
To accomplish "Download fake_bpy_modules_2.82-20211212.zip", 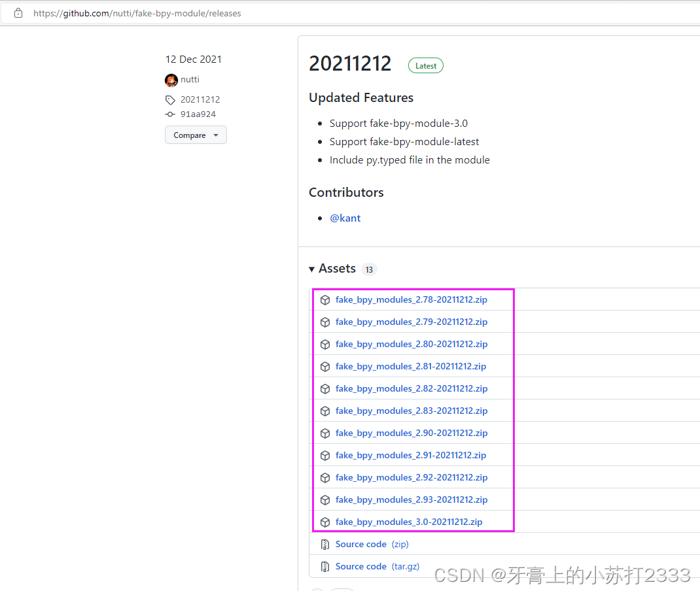I will [x=411, y=389].
